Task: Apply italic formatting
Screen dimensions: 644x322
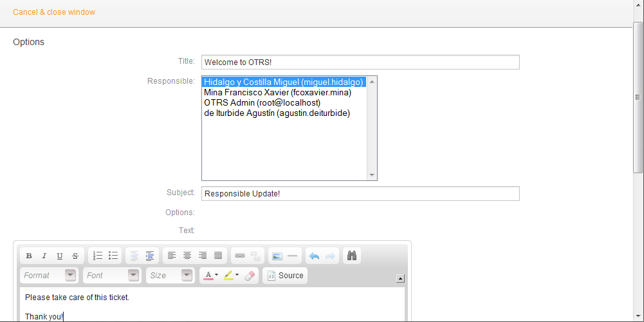Action: 44,256
